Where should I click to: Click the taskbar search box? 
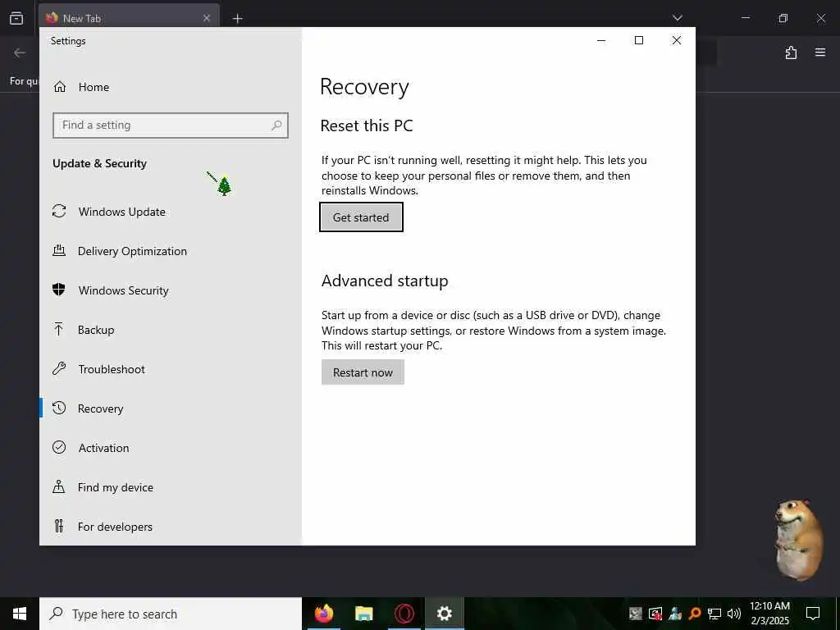pos(171,614)
